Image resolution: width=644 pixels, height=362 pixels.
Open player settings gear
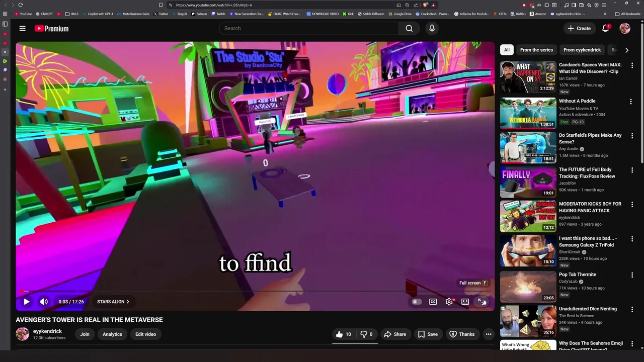point(449,302)
